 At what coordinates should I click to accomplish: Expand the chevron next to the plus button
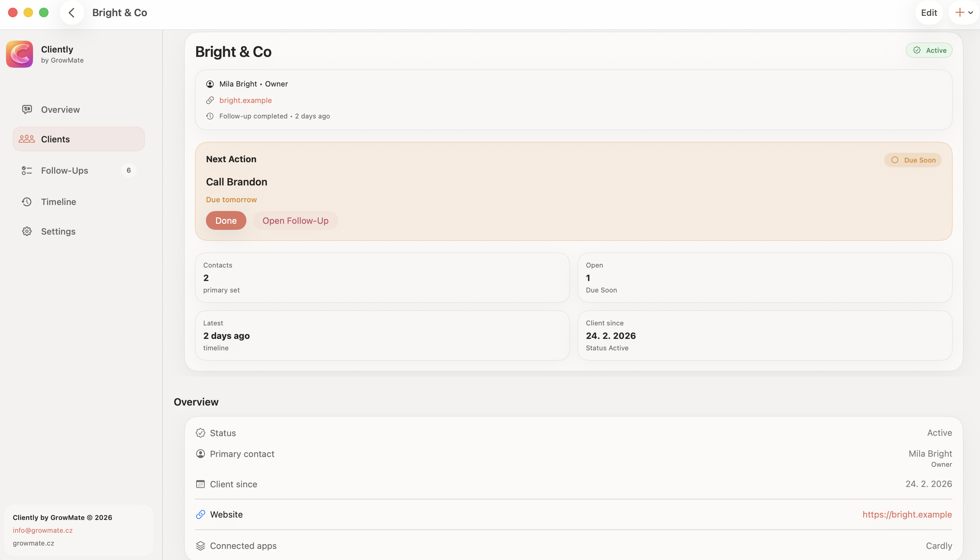tap(972, 13)
